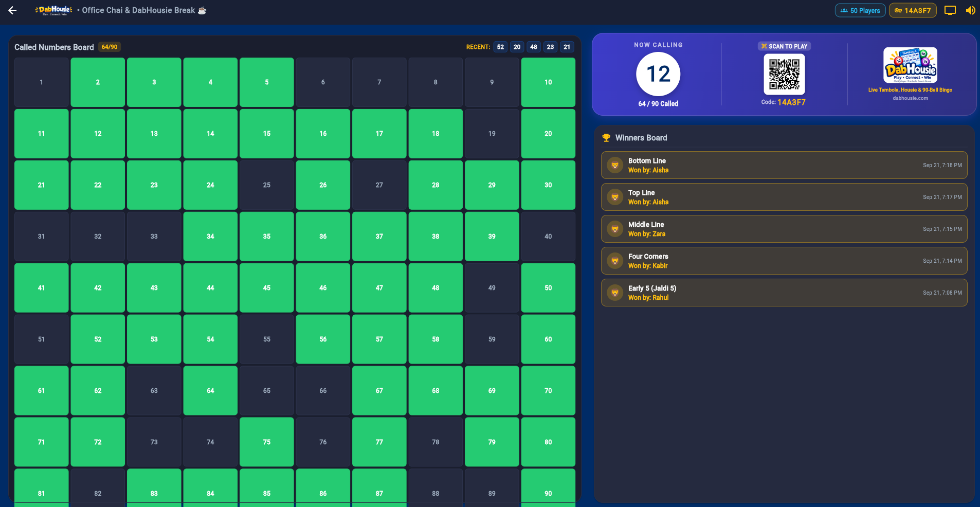Image resolution: width=980 pixels, height=507 pixels.
Task: Select uncalled number 49 on the board
Action: tap(492, 288)
